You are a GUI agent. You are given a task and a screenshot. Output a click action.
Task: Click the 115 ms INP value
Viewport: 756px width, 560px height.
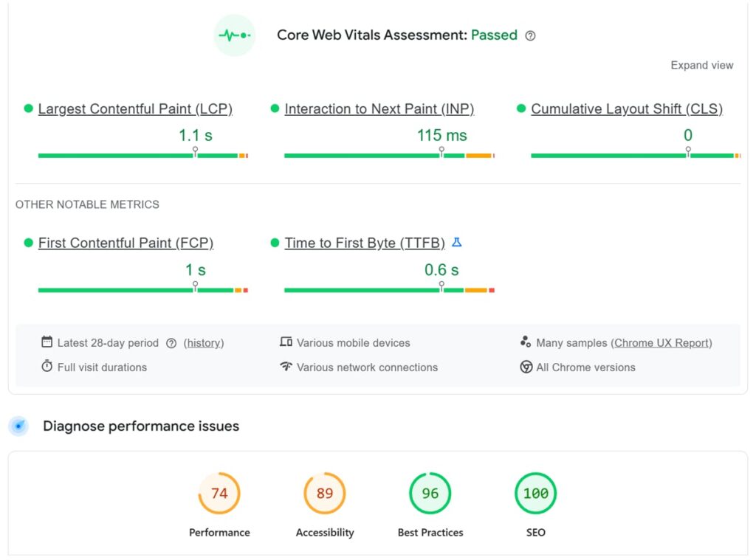[x=441, y=136]
